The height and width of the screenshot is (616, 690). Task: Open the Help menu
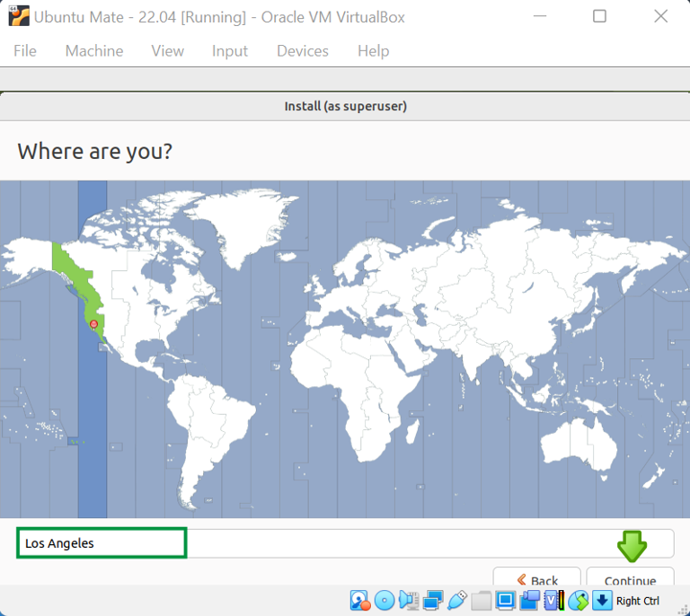pos(373,51)
